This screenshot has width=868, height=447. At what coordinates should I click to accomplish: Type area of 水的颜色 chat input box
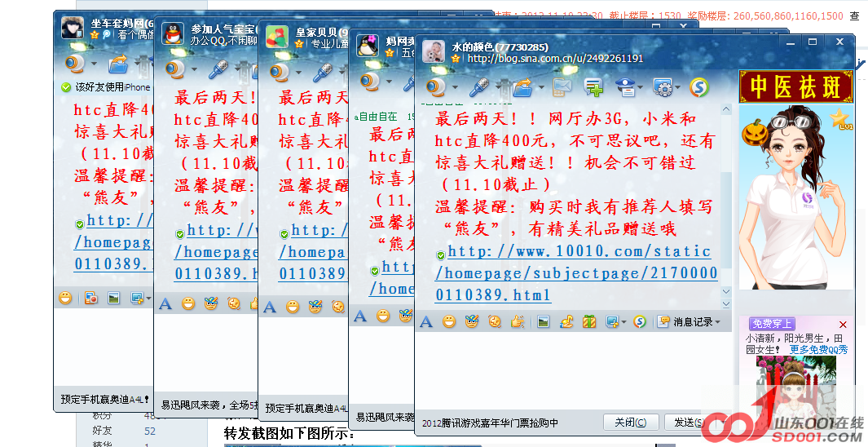pos(573,370)
